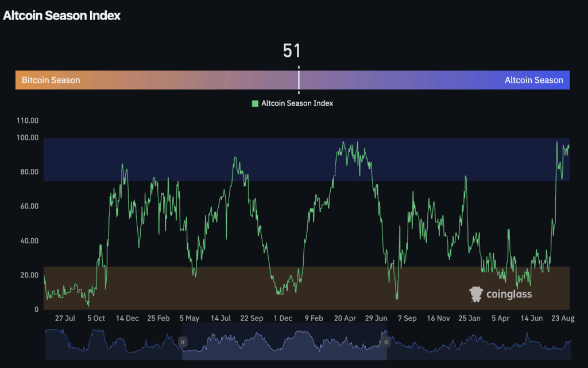The width and height of the screenshot is (588, 368).
Task: Select the 20 Apr date on x-axis
Action: click(346, 318)
